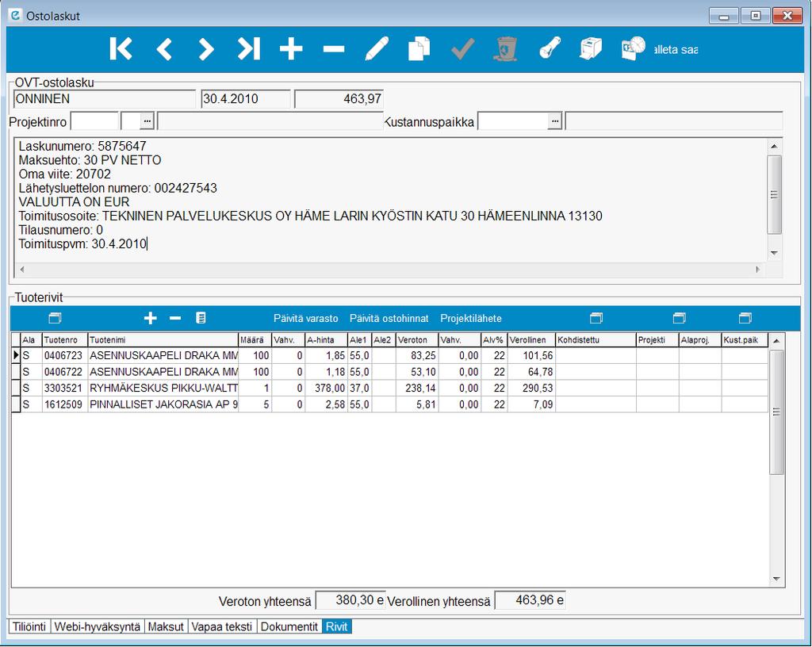Screen dimensions: 812x647
Task: Add a product row with the Tuoterivit plus icon
Action: (150, 318)
